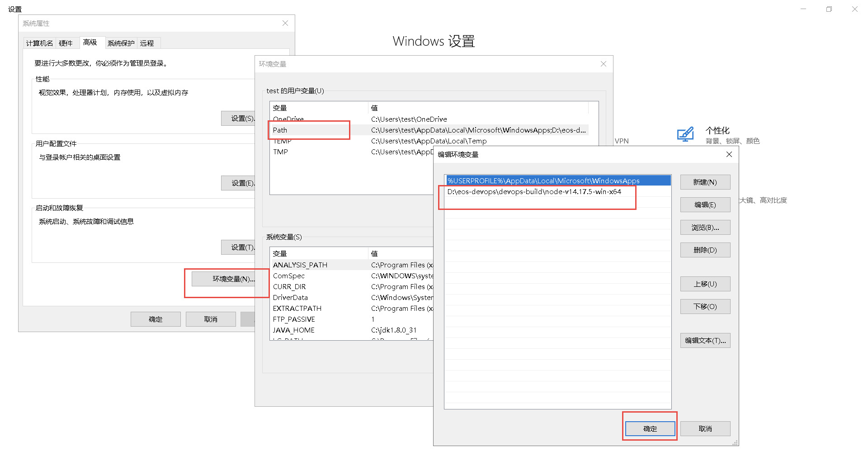Click the 编辑(E) button

(x=705, y=204)
